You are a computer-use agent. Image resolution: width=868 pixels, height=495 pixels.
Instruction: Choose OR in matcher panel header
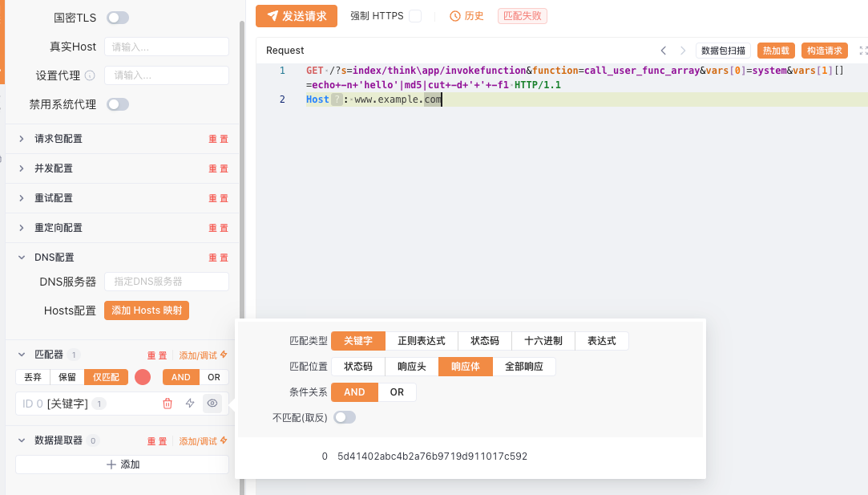pos(214,377)
